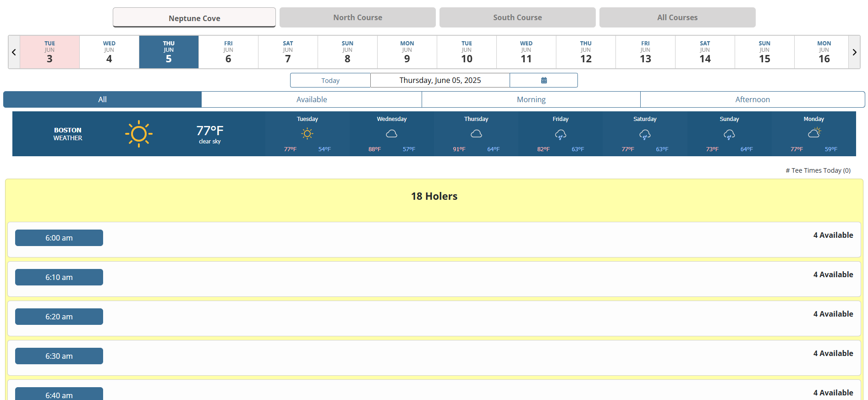Select Saturday June 14
This screenshot has width=868, height=400.
(705, 52)
